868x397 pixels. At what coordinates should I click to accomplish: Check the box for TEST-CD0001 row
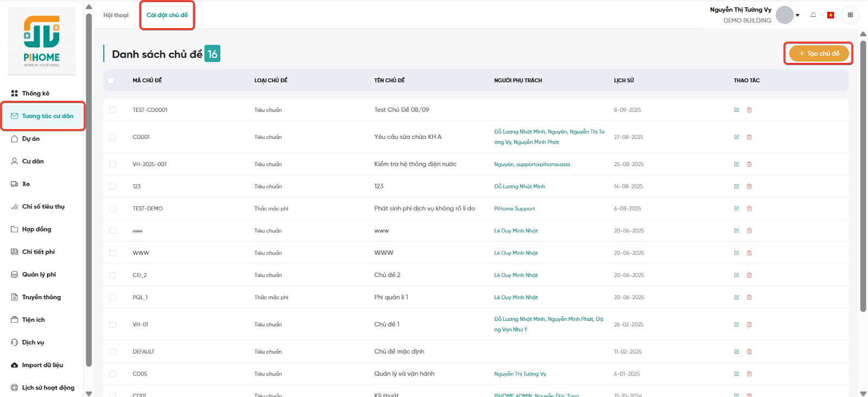[x=113, y=110]
